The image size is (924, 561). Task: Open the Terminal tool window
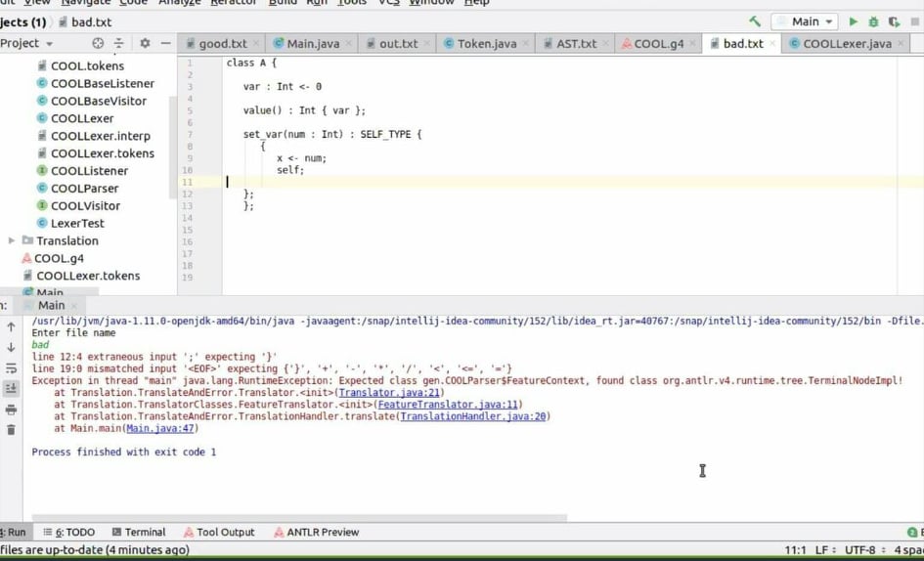pyautogui.click(x=139, y=532)
